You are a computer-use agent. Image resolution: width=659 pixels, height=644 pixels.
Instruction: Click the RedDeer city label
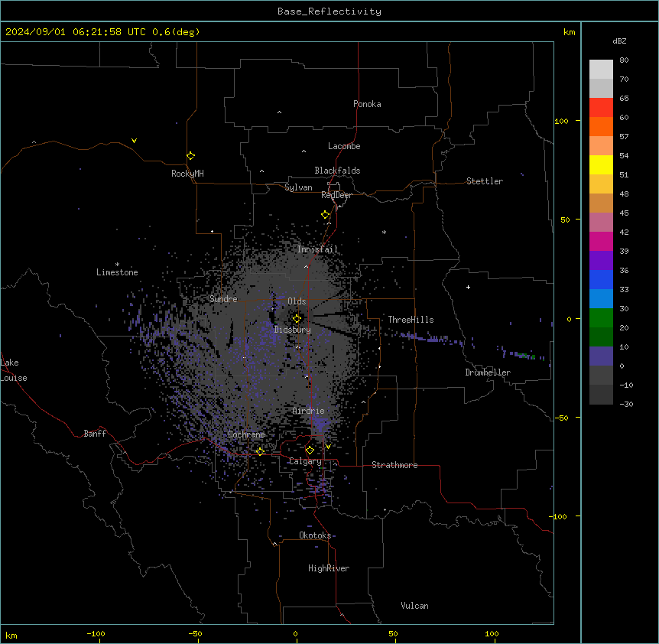[x=336, y=195]
